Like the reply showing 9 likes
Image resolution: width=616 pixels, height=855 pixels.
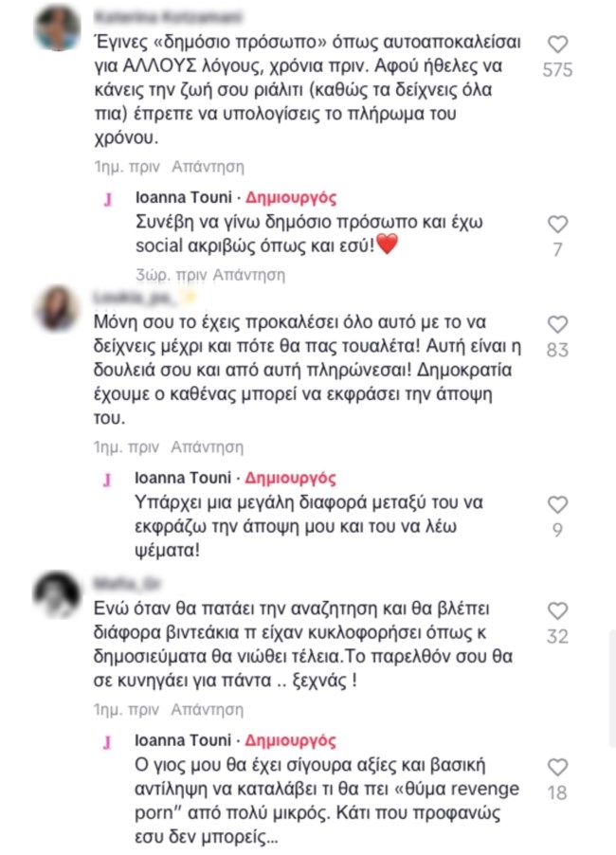coord(557,504)
